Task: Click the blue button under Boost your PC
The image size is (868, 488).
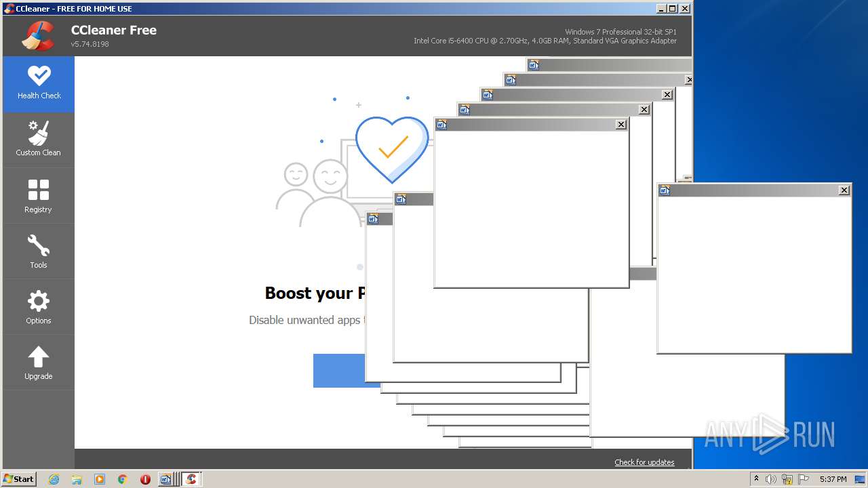Action: point(339,370)
